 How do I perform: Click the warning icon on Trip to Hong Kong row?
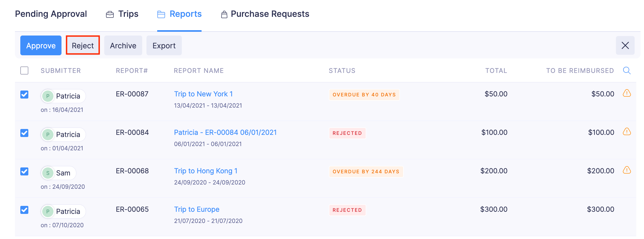click(627, 170)
